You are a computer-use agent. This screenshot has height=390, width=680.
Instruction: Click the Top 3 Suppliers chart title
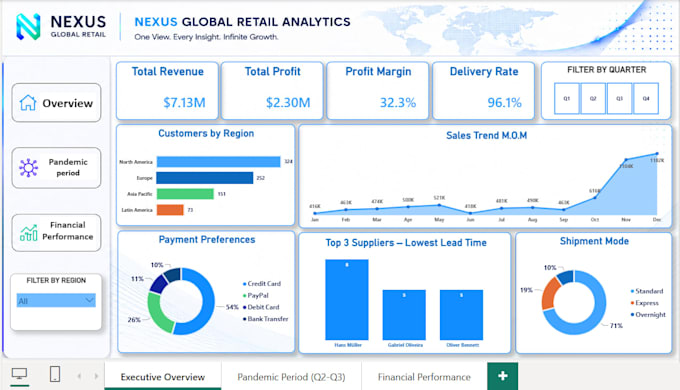406,243
